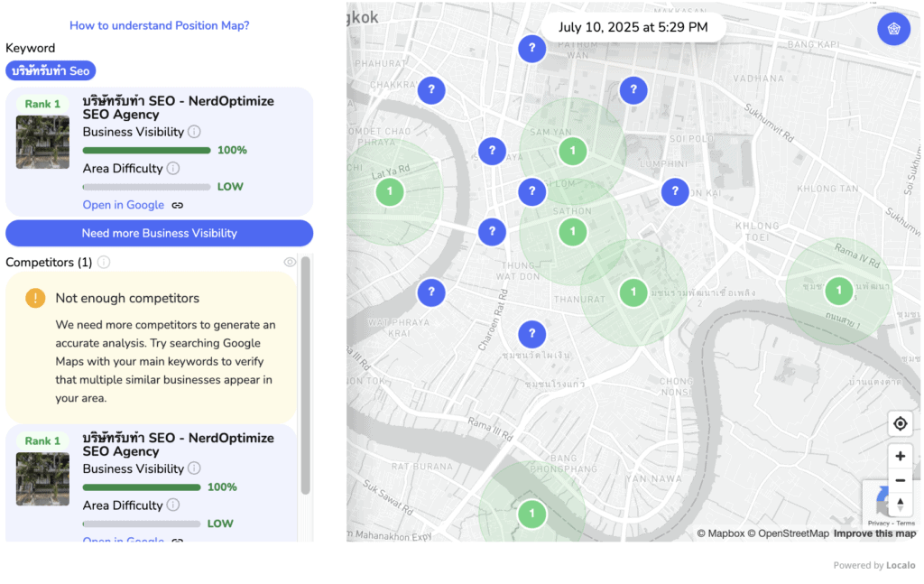The height and width of the screenshot is (584, 924).
Task: Open the OpenStreetMap attribution link
Action: point(789,533)
